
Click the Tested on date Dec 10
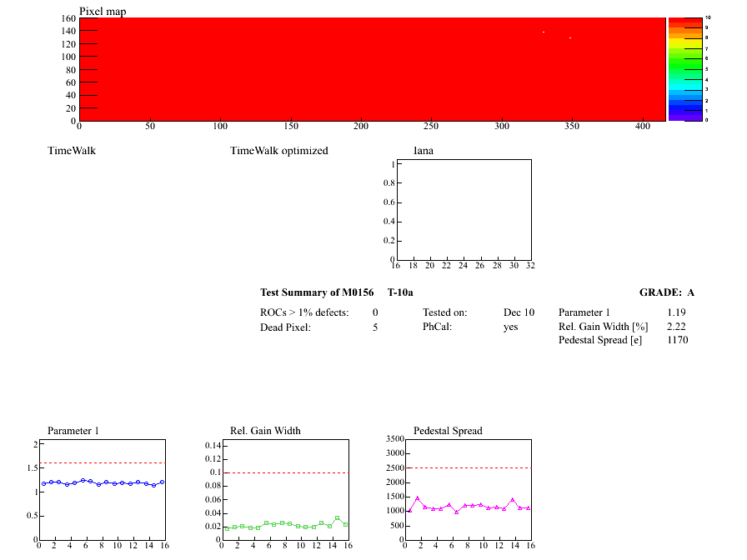tap(519, 312)
